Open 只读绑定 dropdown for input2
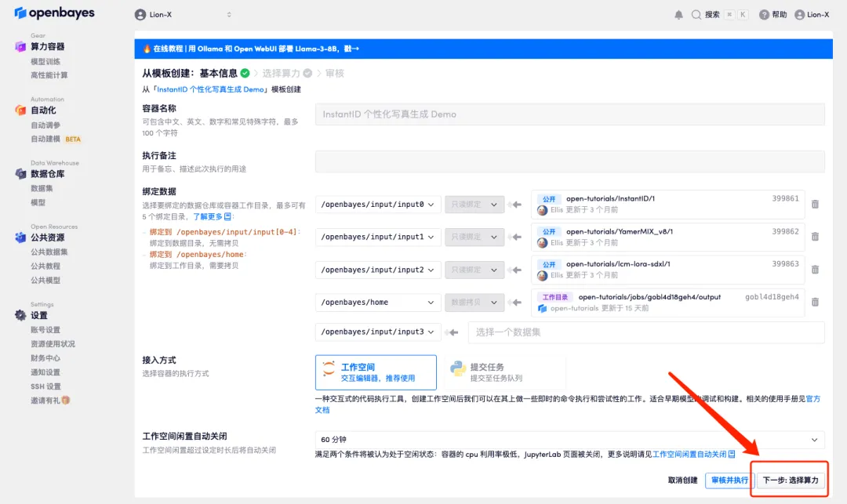The height and width of the screenshot is (504, 847). (x=474, y=270)
